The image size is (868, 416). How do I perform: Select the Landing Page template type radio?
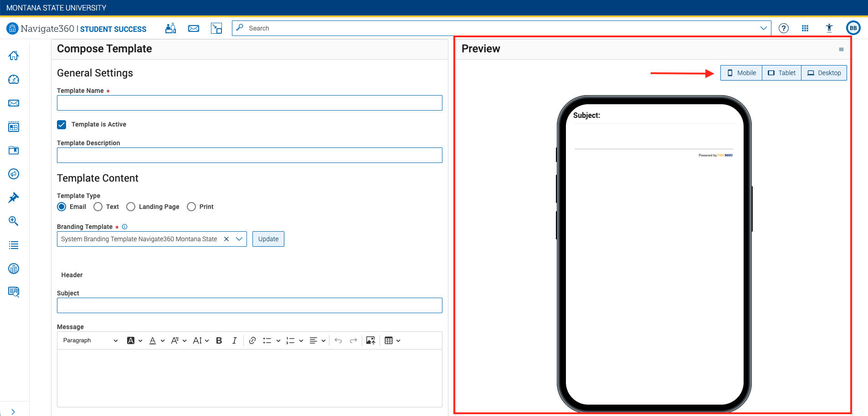tap(131, 207)
